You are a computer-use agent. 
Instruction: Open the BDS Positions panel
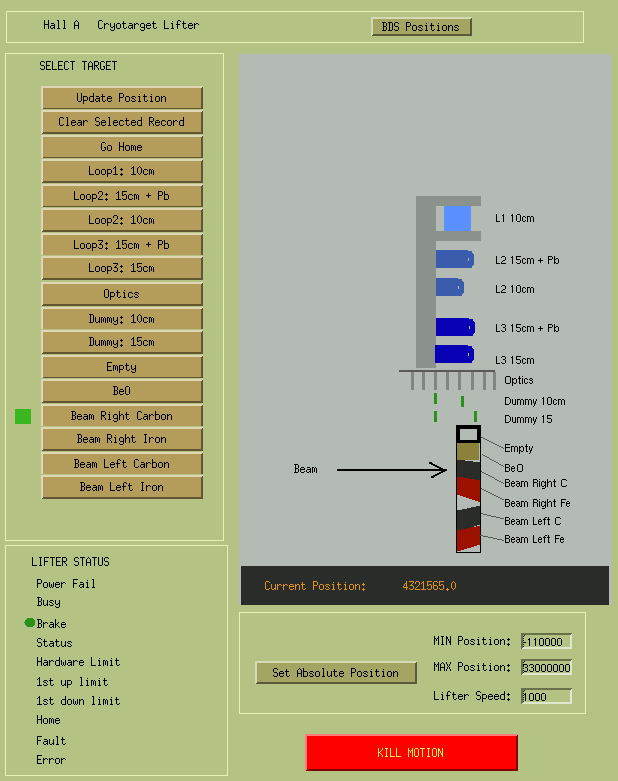tap(421, 27)
